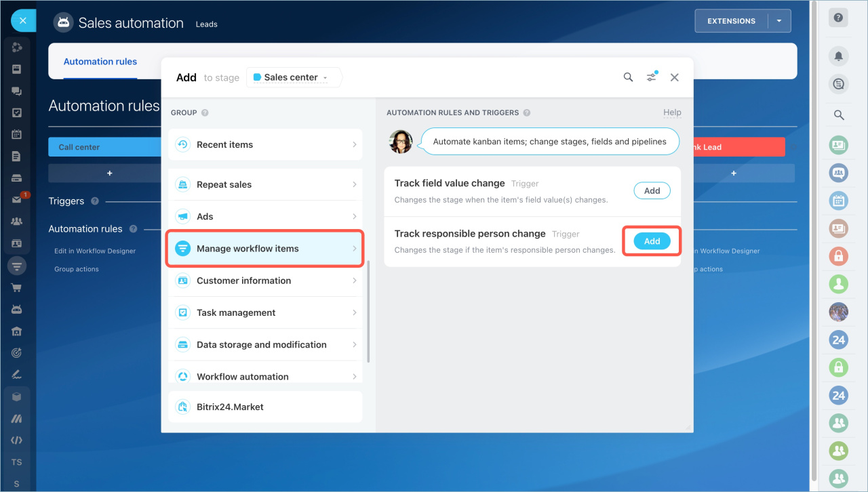Open the calendar icon in left sidebar
The width and height of the screenshot is (868, 492).
point(17,134)
